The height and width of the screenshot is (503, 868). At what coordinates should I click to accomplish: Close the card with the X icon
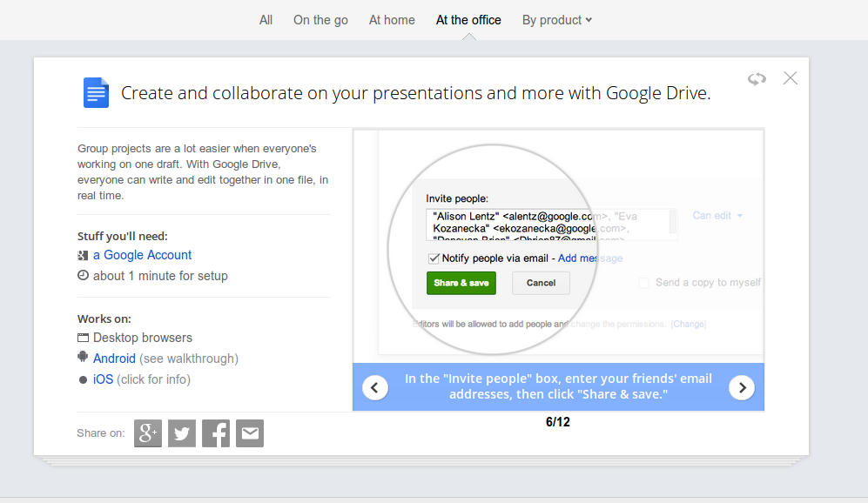point(790,78)
